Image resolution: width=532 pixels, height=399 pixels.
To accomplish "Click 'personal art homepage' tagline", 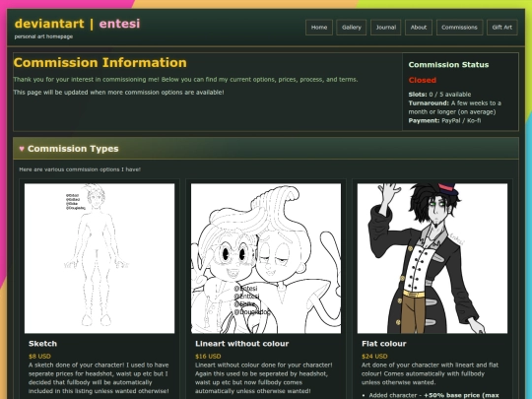I will point(43,36).
